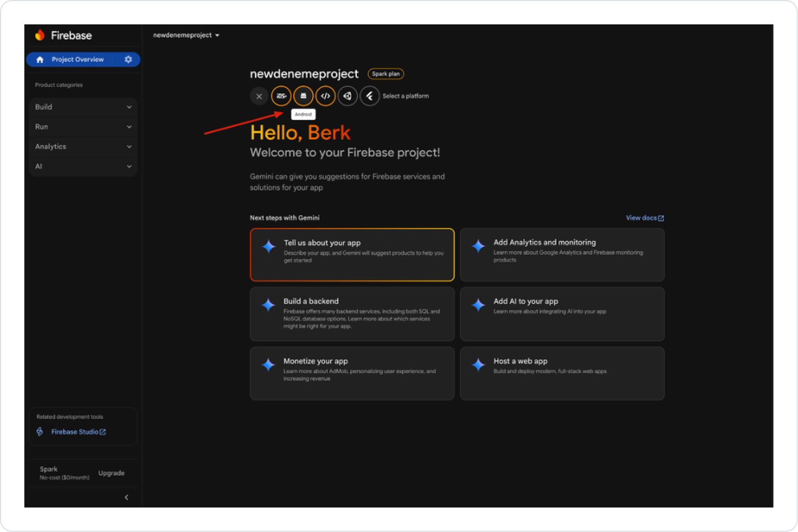Open the View docs link

645,218
